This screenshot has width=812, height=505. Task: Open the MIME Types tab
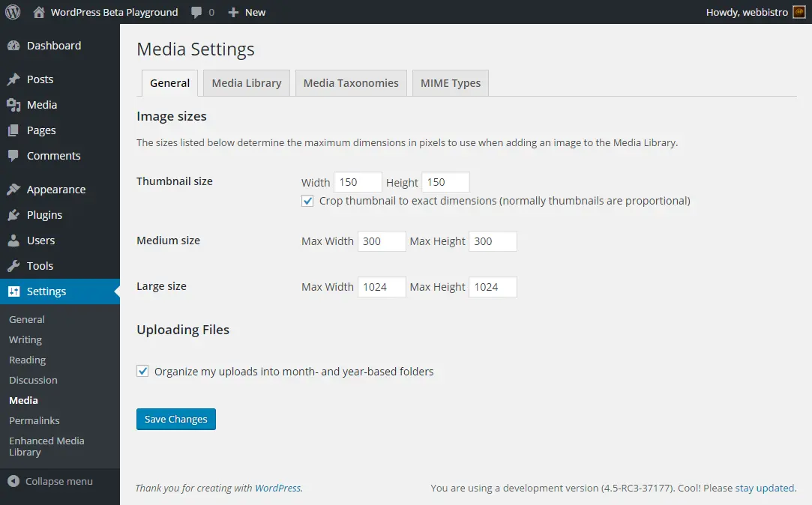click(x=450, y=82)
